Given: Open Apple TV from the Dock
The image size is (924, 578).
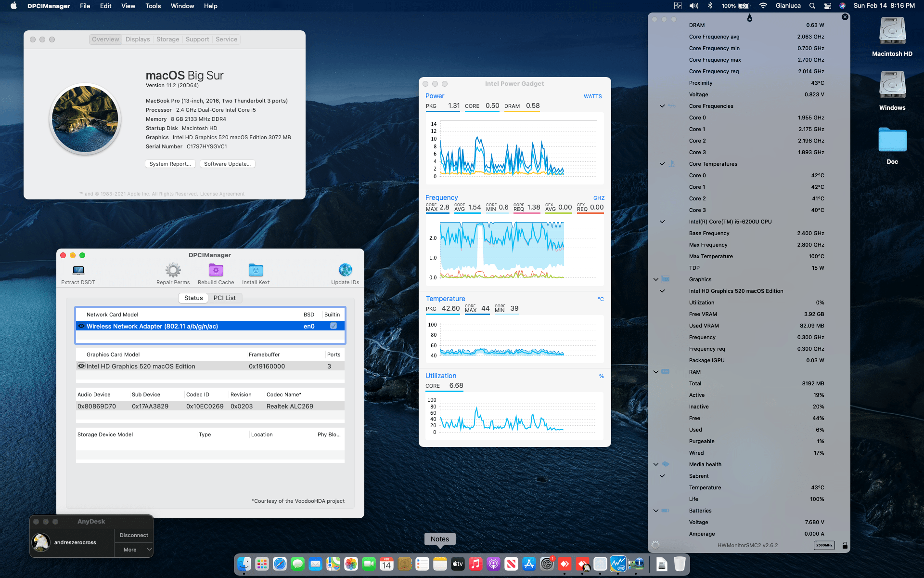Looking at the screenshot, I should [x=458, y=564].
